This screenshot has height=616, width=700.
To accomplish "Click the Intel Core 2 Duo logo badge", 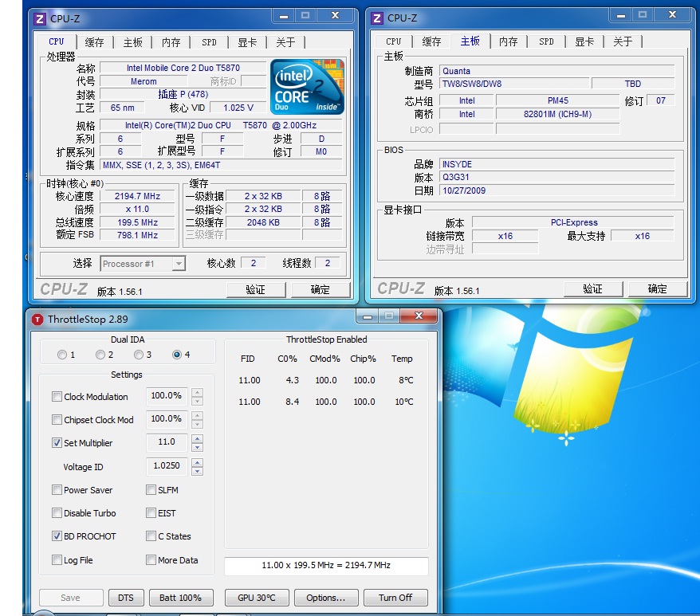I will click(307, 87).
